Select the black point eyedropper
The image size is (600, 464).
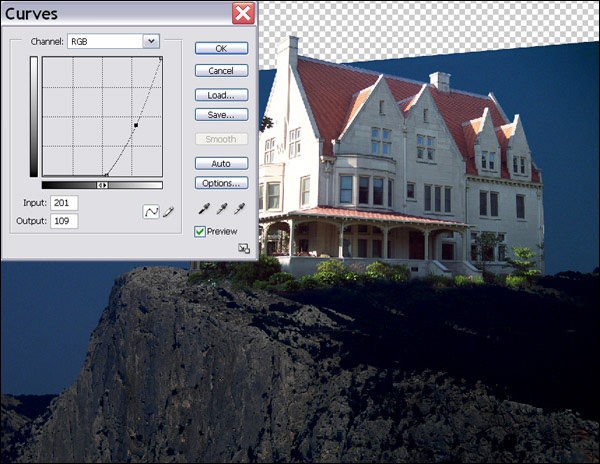pos(204,209)
